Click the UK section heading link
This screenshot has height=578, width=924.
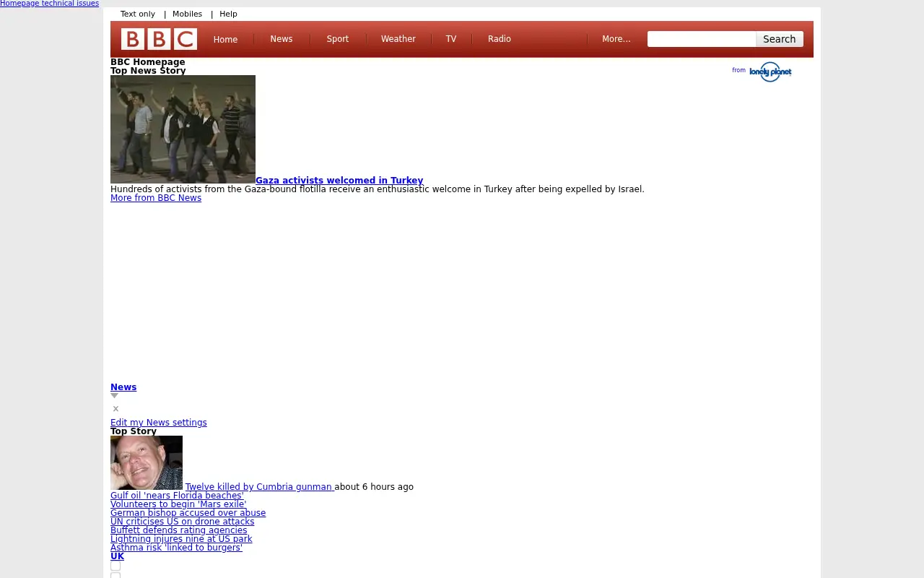117,556
